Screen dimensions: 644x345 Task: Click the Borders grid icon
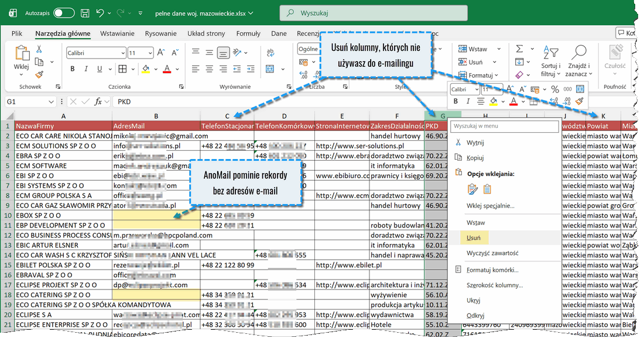coord(122,69)
